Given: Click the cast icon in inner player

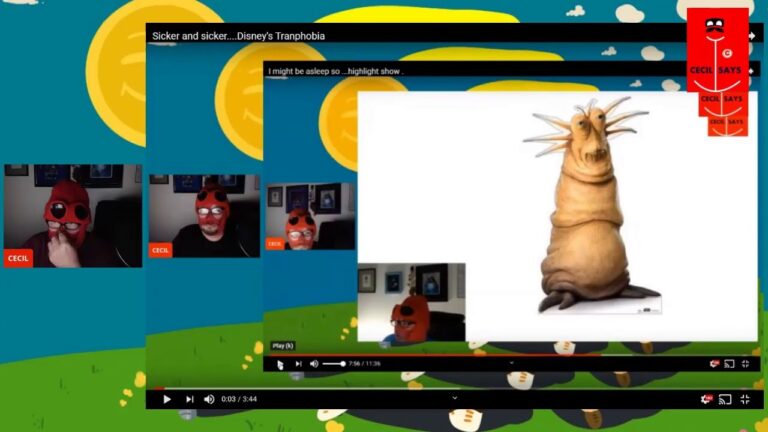Looking at the screenshot, I should (x=729, y=363).
